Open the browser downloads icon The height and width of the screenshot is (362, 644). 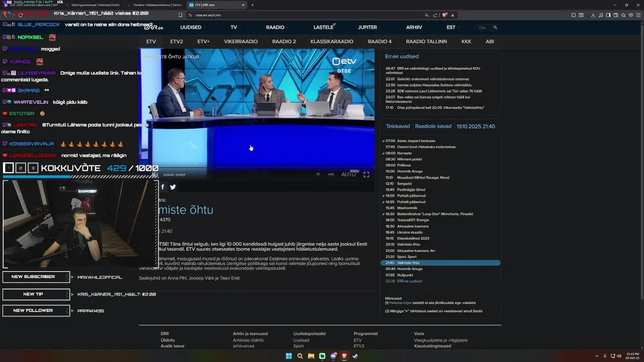593,15
